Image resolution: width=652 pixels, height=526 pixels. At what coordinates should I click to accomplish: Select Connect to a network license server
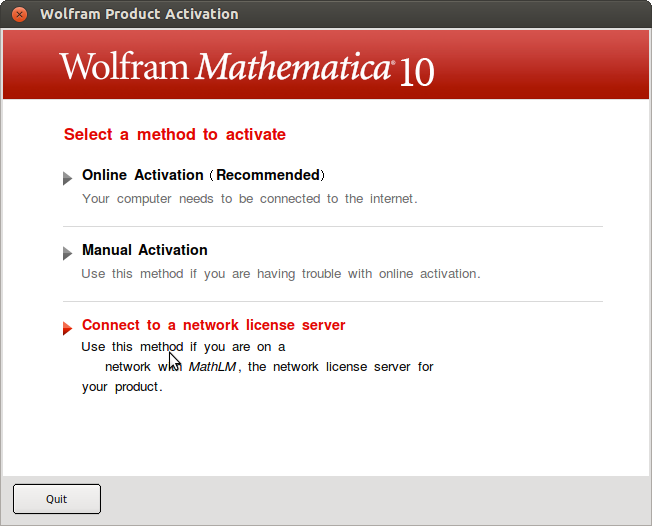point(213,325)
